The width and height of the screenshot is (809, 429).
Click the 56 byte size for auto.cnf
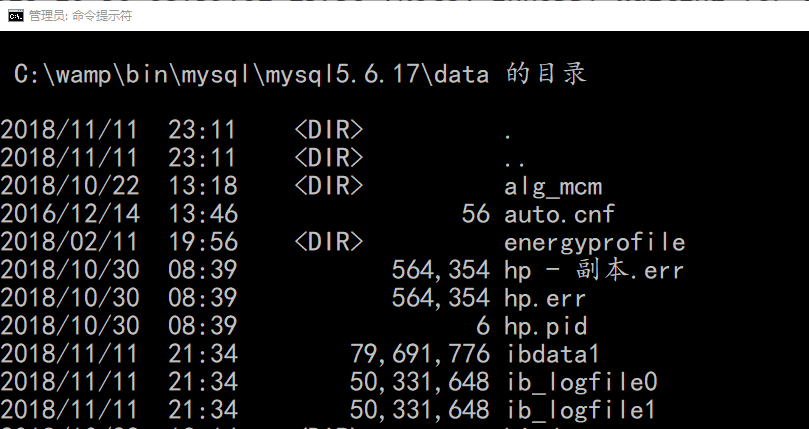click(x=476, y=214)
